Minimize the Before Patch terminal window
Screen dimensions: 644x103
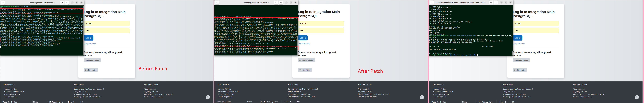coord(72,3)
